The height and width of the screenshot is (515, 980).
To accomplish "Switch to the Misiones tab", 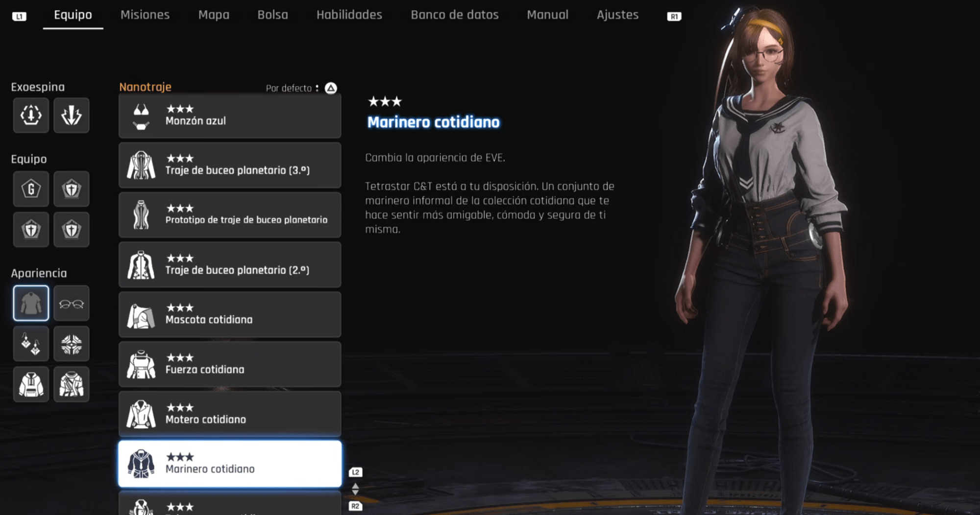I will (x=145, y=15).
